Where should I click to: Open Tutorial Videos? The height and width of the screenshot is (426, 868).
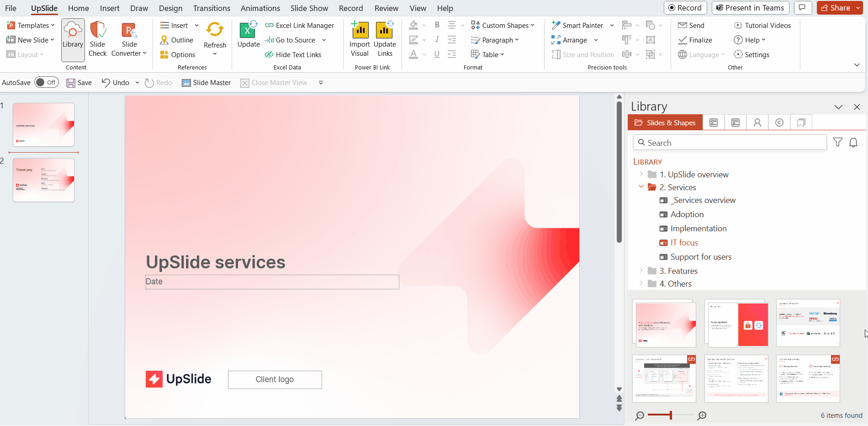762,26
